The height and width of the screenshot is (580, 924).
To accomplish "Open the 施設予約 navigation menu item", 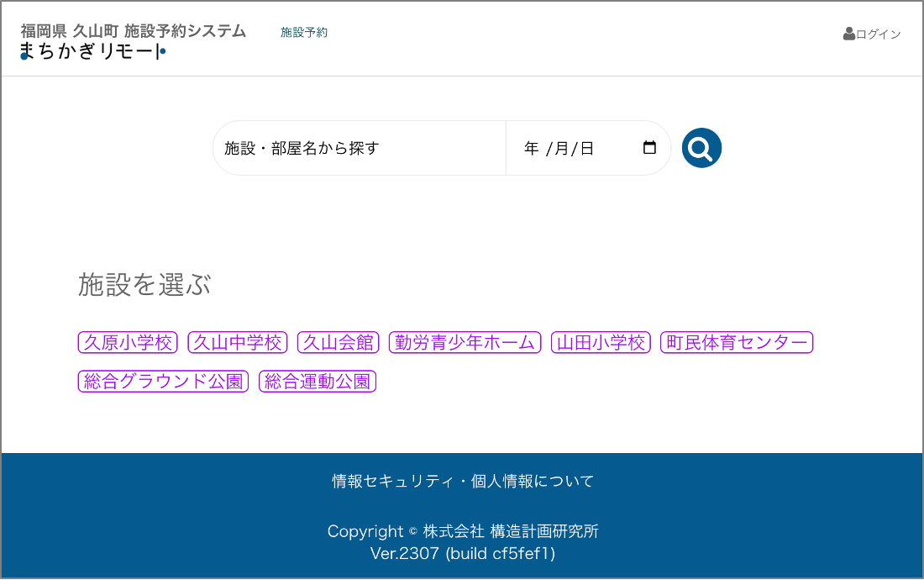I will point(304,33).
